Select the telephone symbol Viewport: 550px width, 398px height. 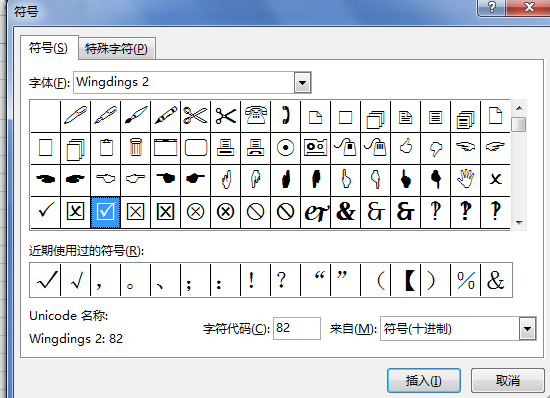click(256, 116)
